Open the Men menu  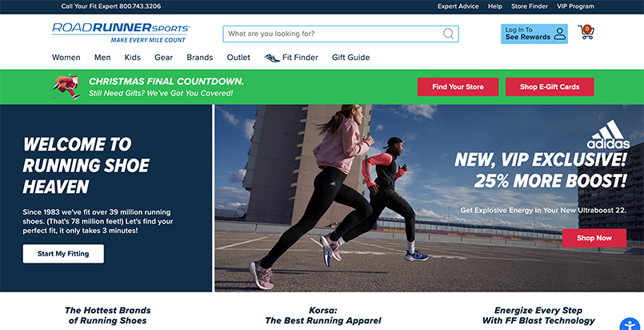click(102, 58)
